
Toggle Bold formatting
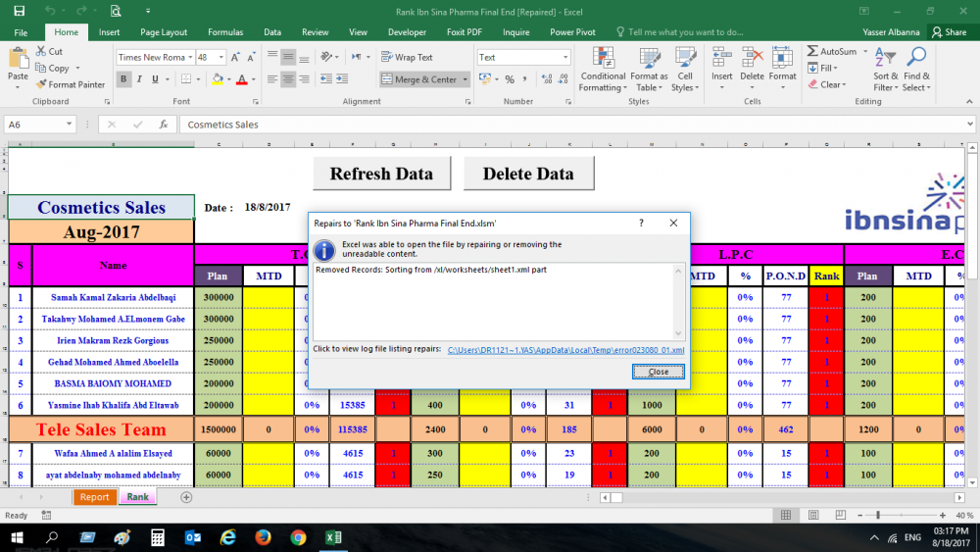(123, 78)
